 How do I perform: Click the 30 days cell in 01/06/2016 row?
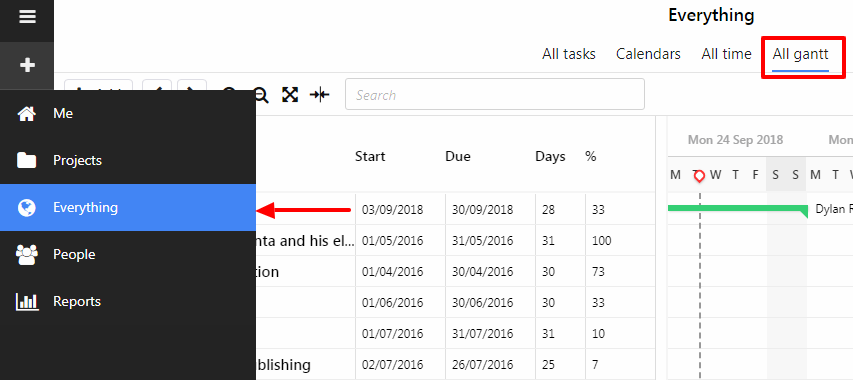click(x=548, y=303)
